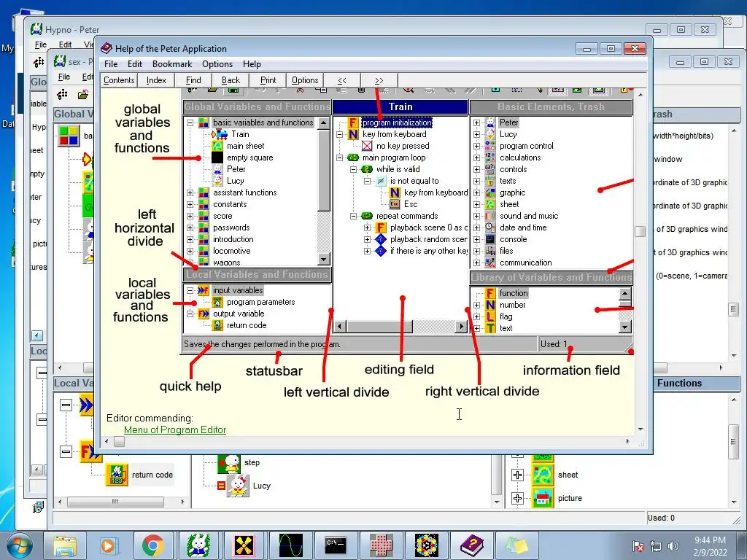Click open-folder toolbar icon in sex window
This screenshot has width=747, height=560.
[83, 94]
